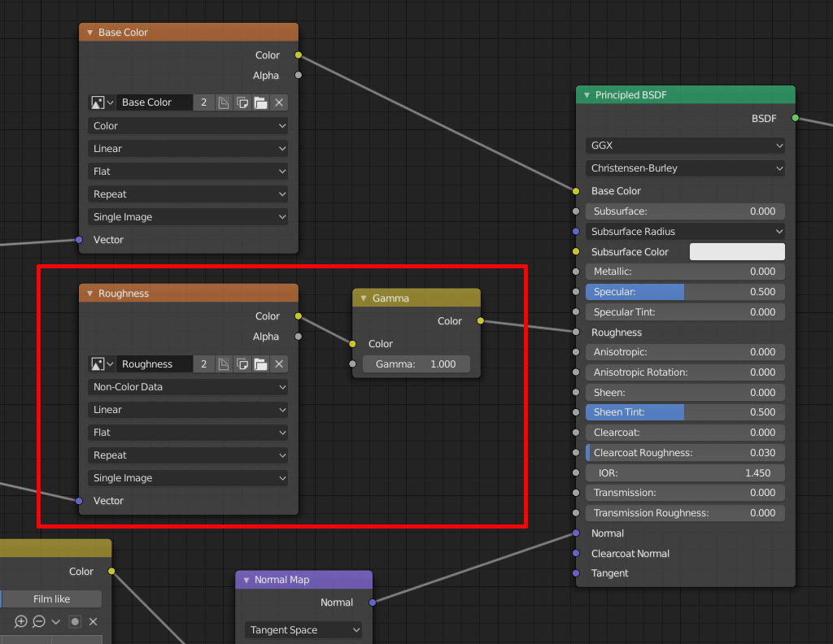Open GGX distribution dropdown
The height and width of the screenshot is (644, 833).
pyautogui.click(x=685, y=146)
